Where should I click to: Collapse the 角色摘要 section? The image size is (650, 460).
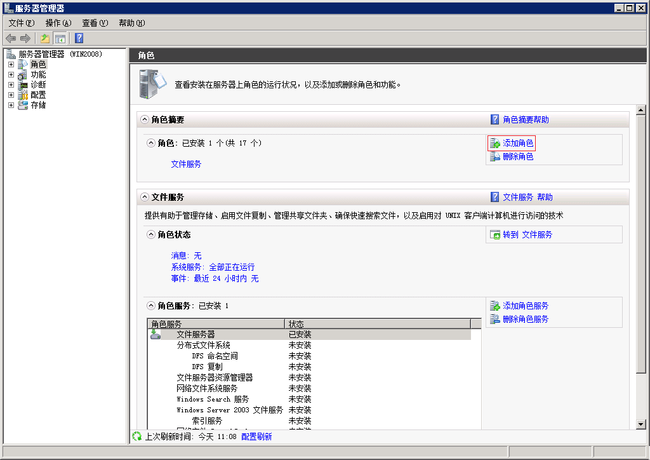144,120
